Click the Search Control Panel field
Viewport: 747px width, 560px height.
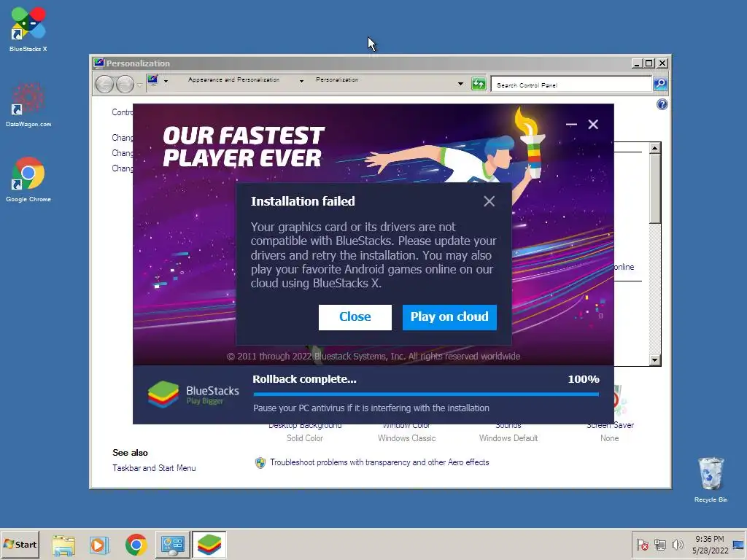click(571, 85)
